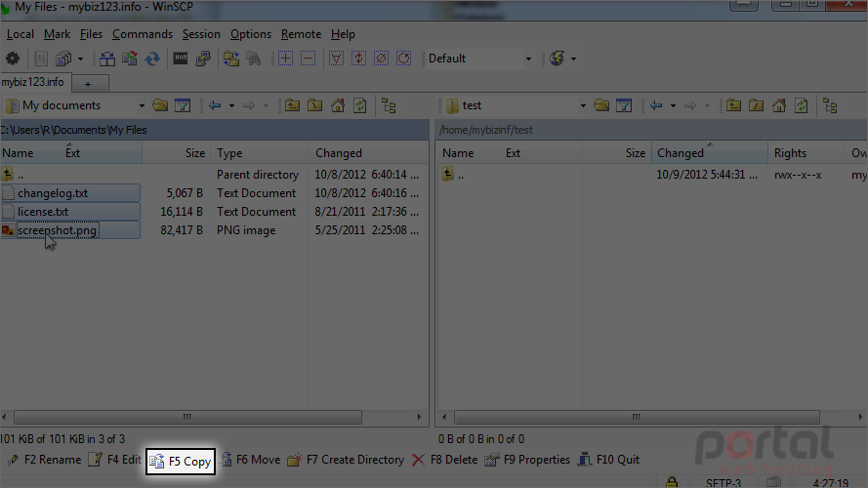Click F4 Edit button
868x488 pixels.
[x=115, y=460]
